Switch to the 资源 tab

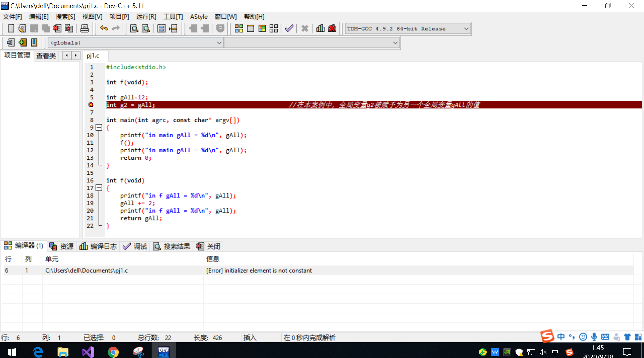coord(61,246)
